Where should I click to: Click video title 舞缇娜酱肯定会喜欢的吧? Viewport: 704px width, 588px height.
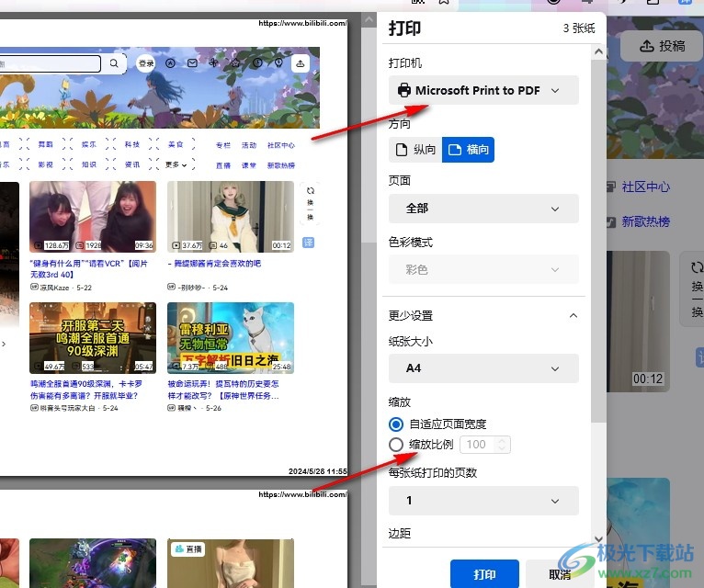click(217, 264)
